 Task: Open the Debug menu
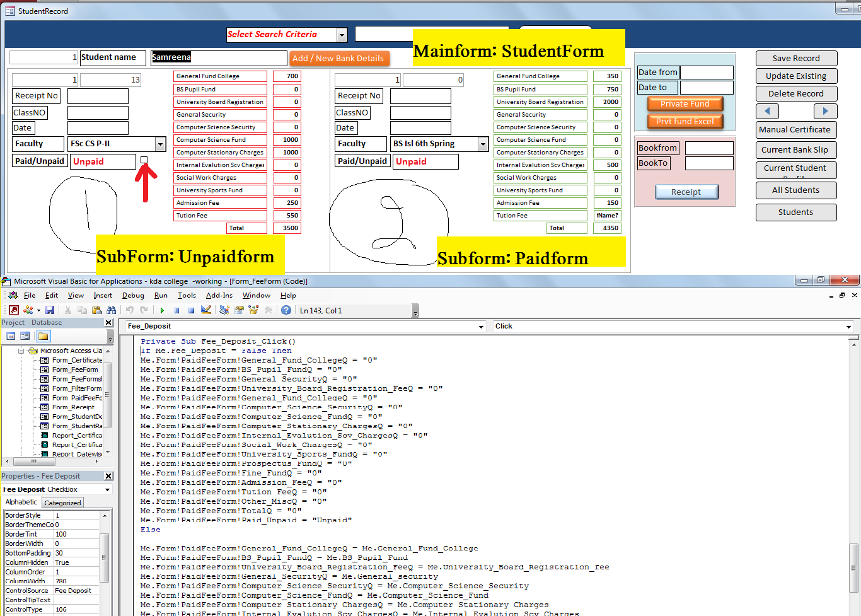[x=133, y=295]
